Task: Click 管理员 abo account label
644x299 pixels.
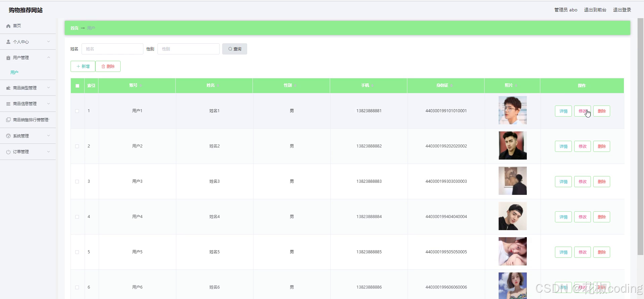Action: 566,10
